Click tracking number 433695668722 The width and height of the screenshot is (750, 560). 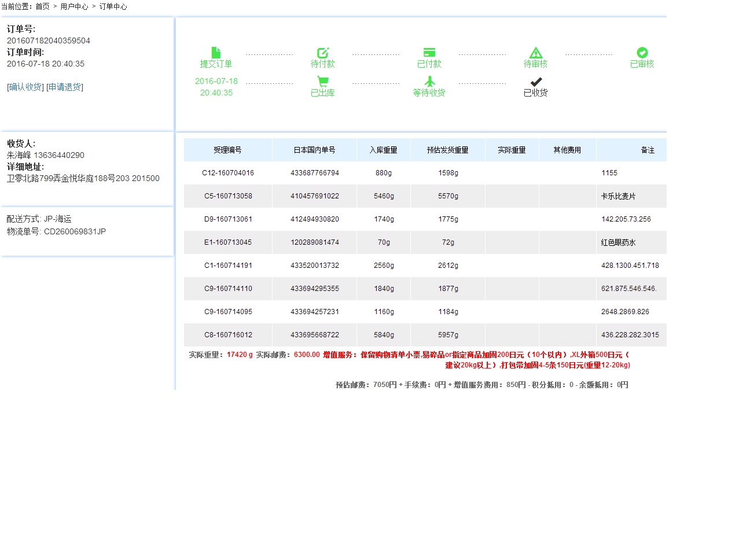pos(315,335)
